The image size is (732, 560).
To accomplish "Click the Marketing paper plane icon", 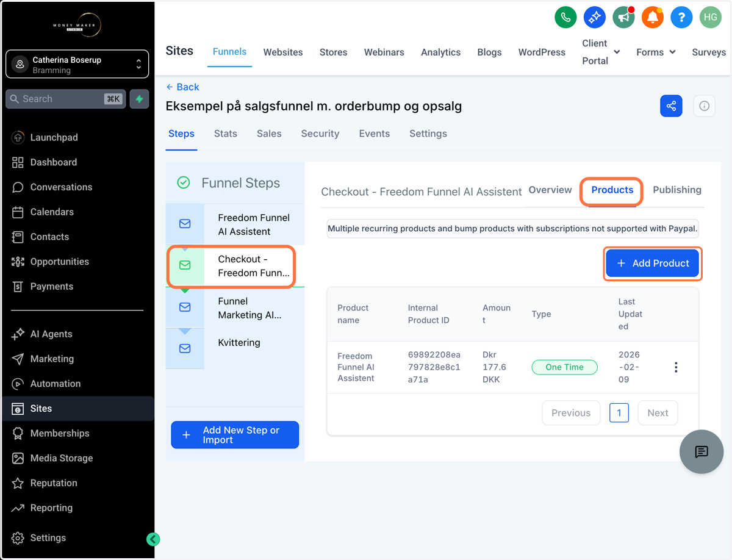I will (18, 359).
